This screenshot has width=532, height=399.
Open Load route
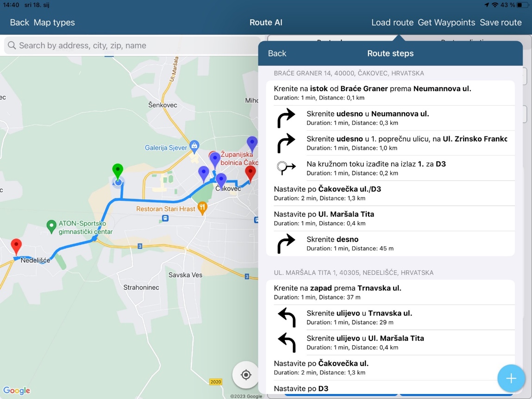coord(392,22)
